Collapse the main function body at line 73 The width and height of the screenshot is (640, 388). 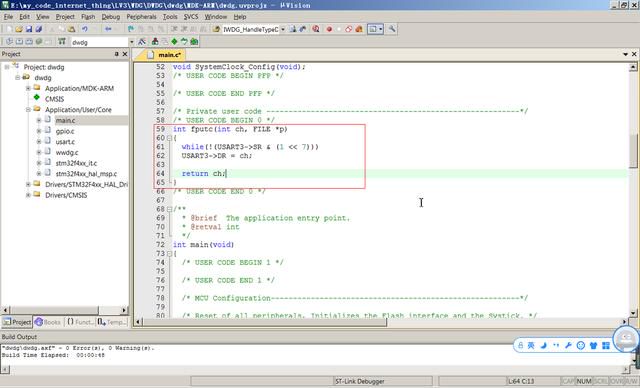click(169, 253)
